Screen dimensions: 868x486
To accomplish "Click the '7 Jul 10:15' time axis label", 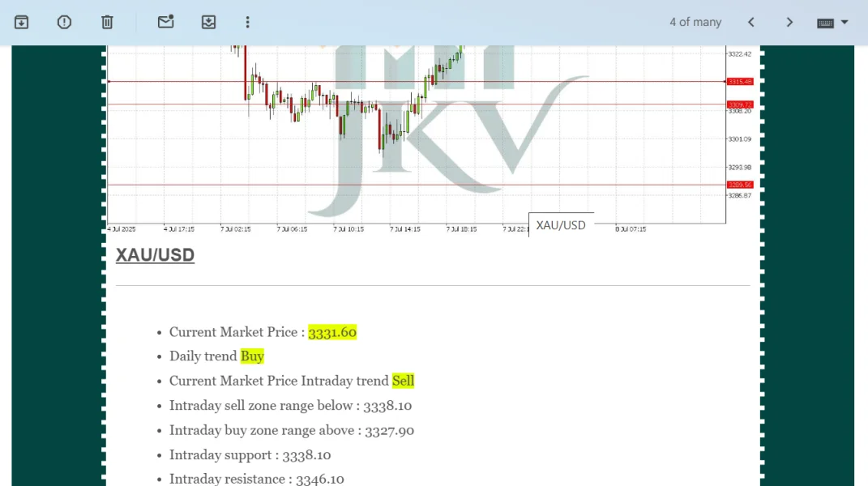I will pyautogui.click(x=348, y=229).
